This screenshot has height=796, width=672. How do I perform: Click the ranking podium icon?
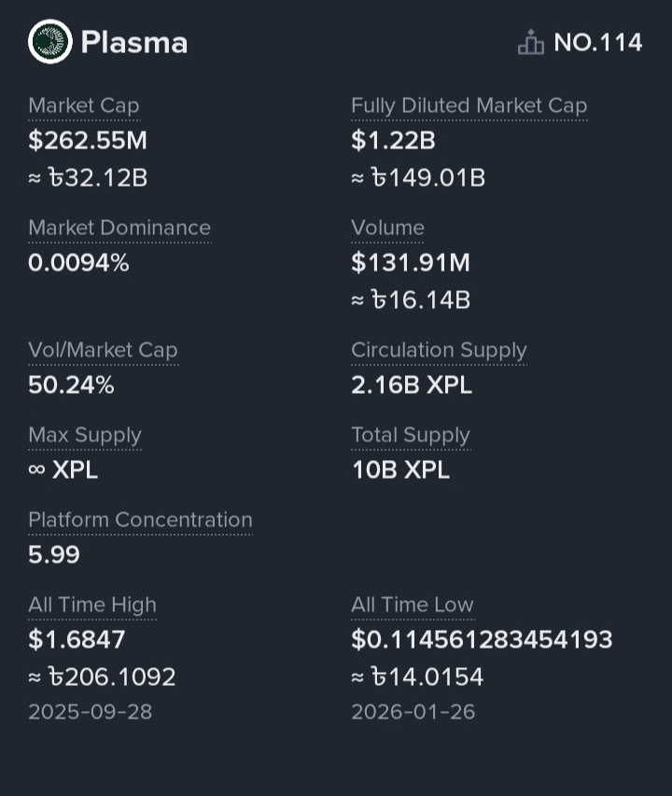coord(531,43)
